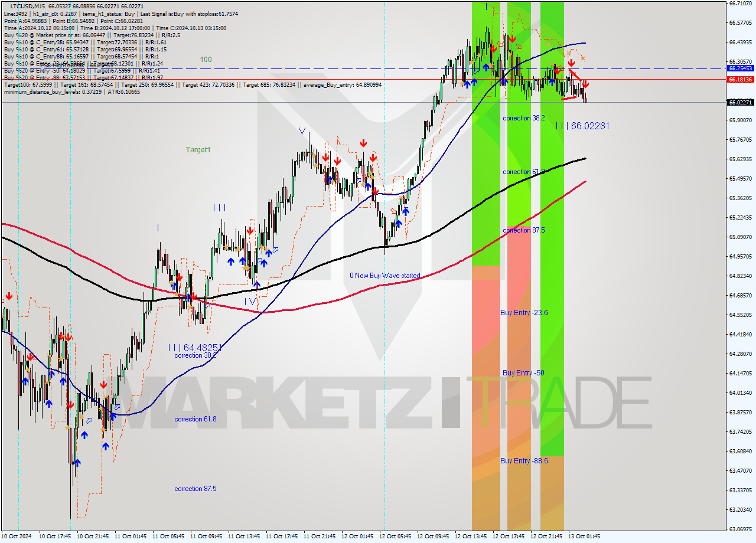Click the 65.09070 price axis value
The width and height of the screenshot is (756, 543).
point(740,237)
